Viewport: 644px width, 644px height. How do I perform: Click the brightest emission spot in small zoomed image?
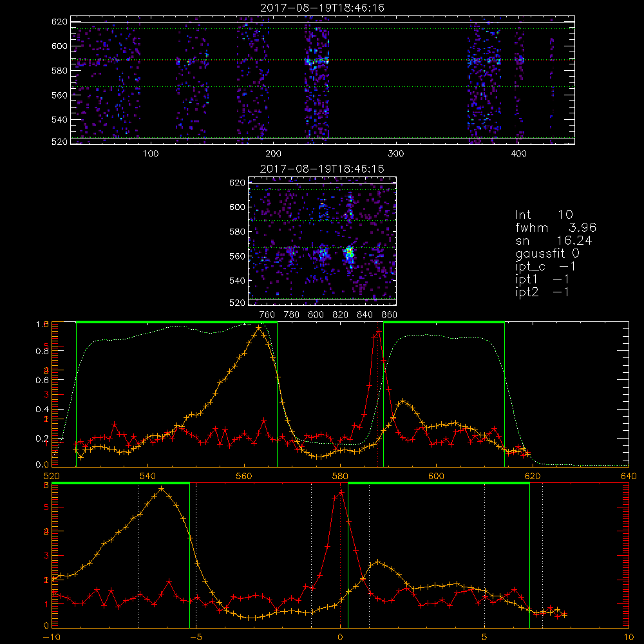pos(349,254)
